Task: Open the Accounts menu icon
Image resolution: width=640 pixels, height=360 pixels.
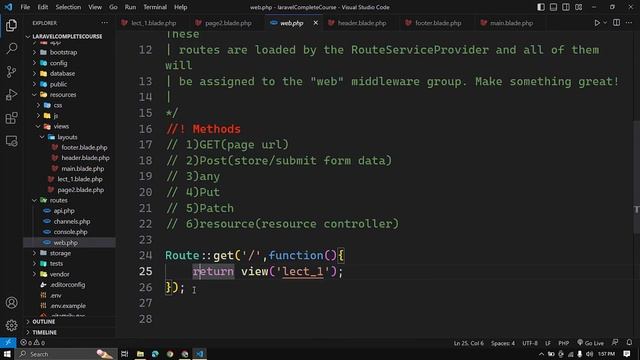Action: 11,302
